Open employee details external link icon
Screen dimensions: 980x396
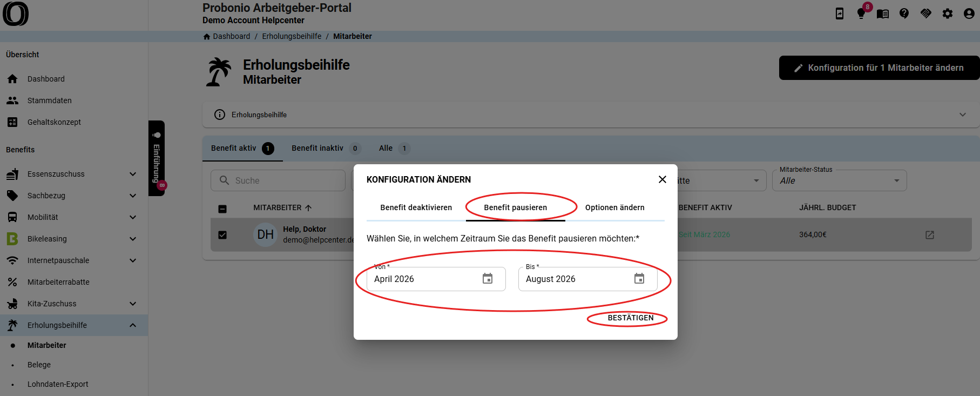point(930,235)
